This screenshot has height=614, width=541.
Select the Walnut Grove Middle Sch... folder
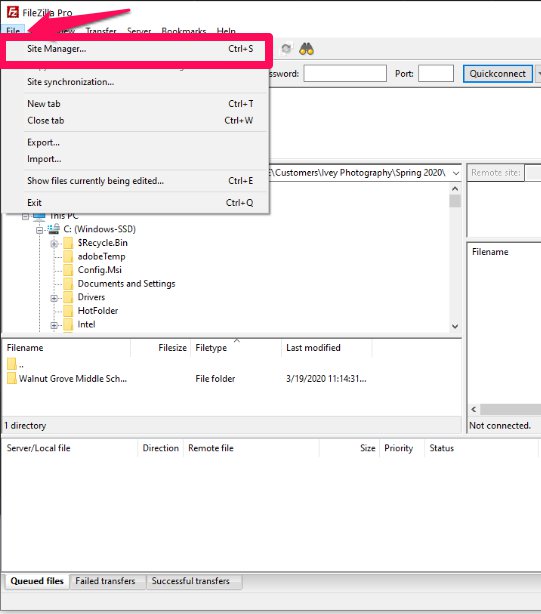tap(67, 379)
